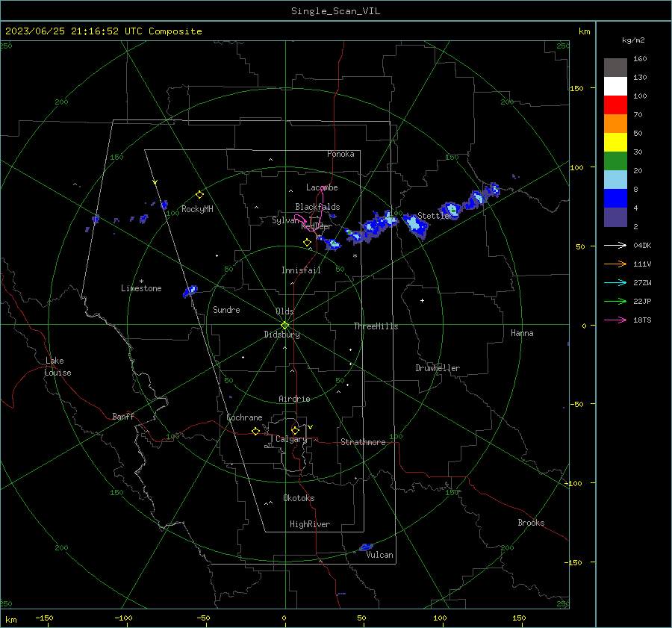Click the Banff town label

(123, 417)
